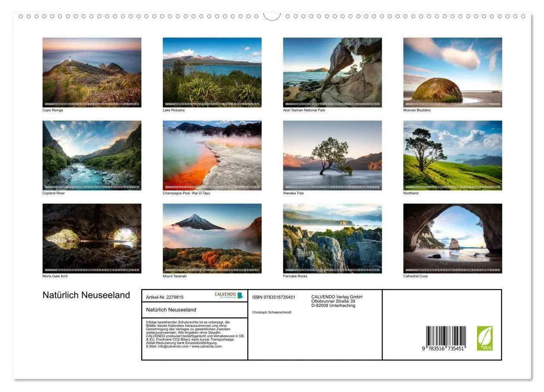The width and height of the screenshot is (544, 392).
Task: Open the Lake Rotoaira photo
Action: point(212,73)
